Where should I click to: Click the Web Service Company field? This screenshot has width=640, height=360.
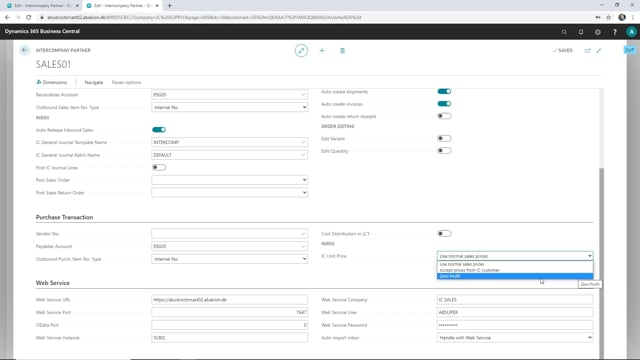515,300
